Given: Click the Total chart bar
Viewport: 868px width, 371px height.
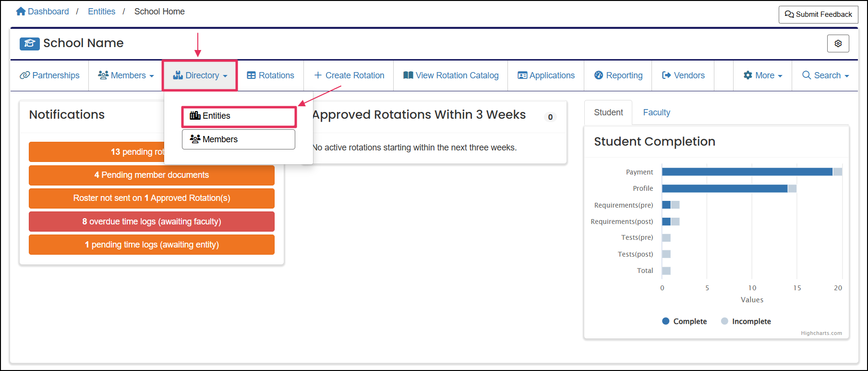Looking at the screenshot, I should pyautogui.click(x=666, y=271).
